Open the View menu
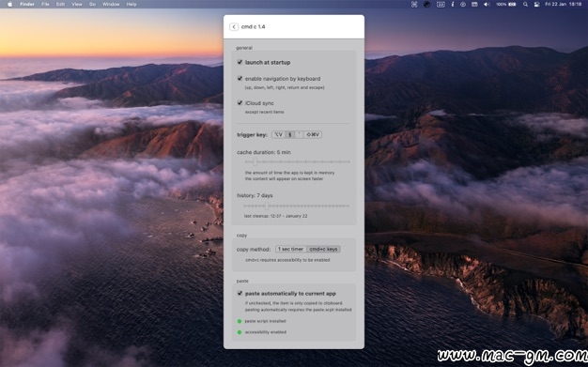 pos(77,4)
